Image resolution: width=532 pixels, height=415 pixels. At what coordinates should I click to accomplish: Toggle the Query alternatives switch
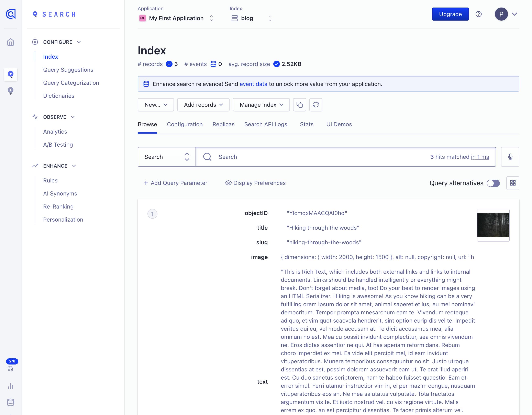coord(493,183)
